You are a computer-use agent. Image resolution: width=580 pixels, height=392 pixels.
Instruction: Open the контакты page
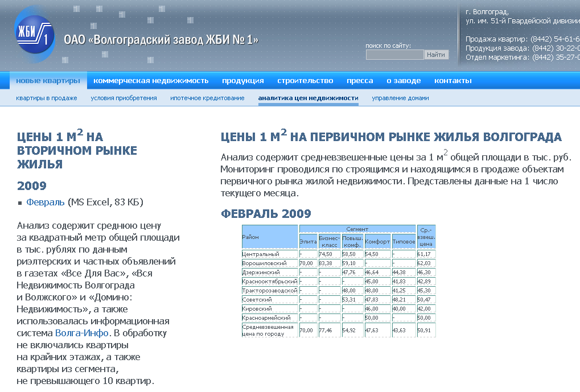tap(453, 81)
